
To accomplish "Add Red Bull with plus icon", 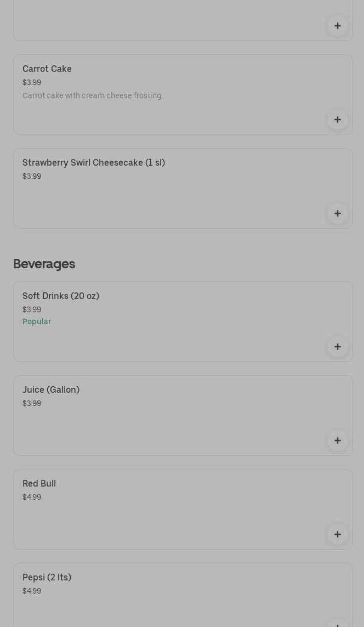I will tap(338, 534).
